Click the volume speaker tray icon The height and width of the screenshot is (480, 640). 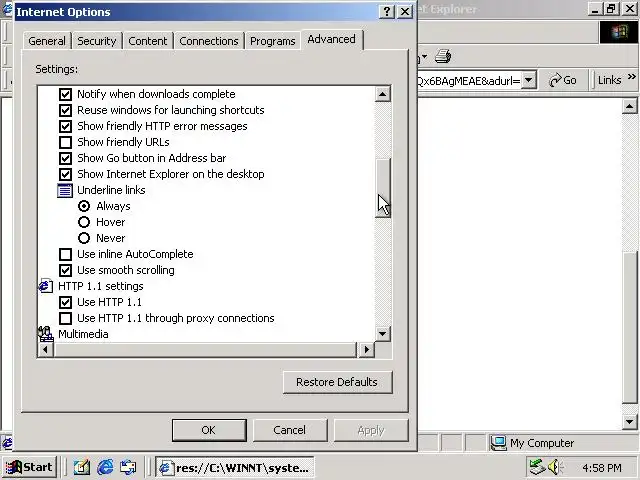[555, 467]
